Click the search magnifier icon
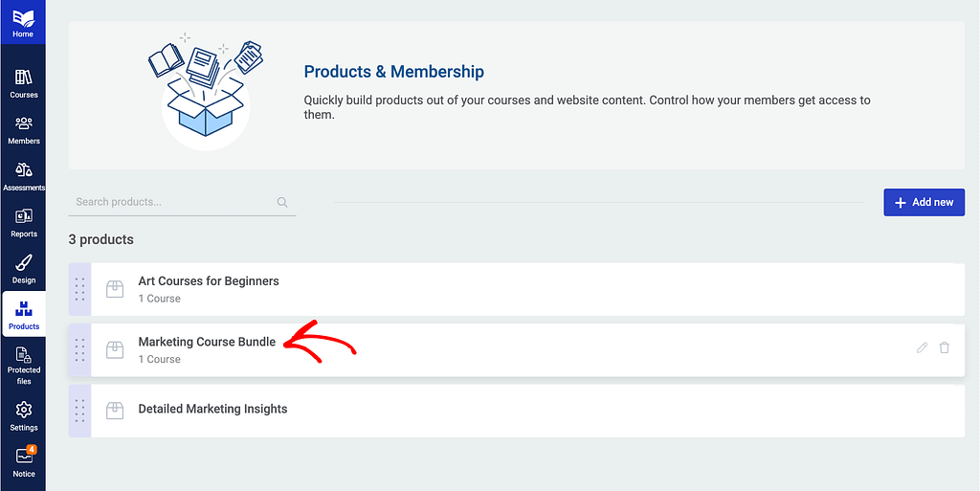The width and height of the screenshot is (980, 491). [x=282, y=202]
